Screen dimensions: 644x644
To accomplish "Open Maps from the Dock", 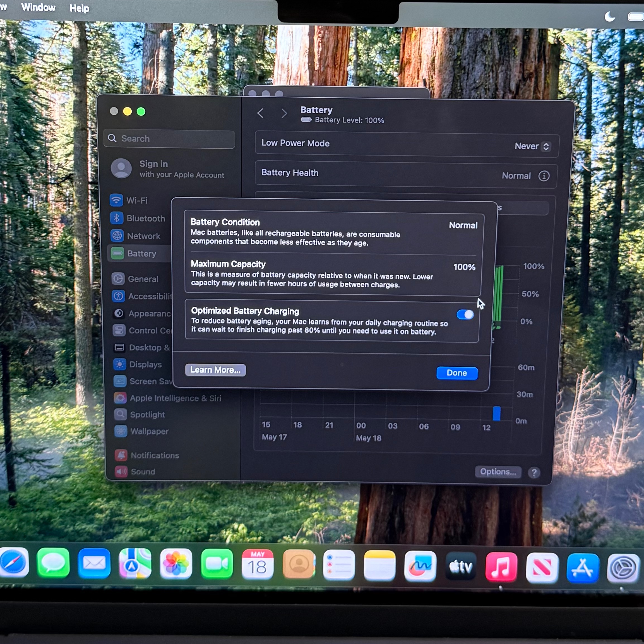I will 135,564.
